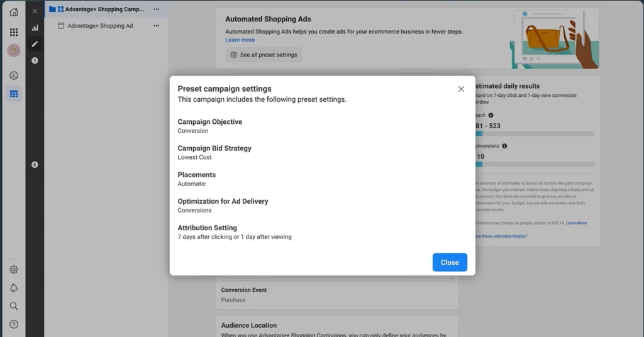Screen dimensions: 644x337
Task: Open the search magnifier icon
Action: [14, 306]
